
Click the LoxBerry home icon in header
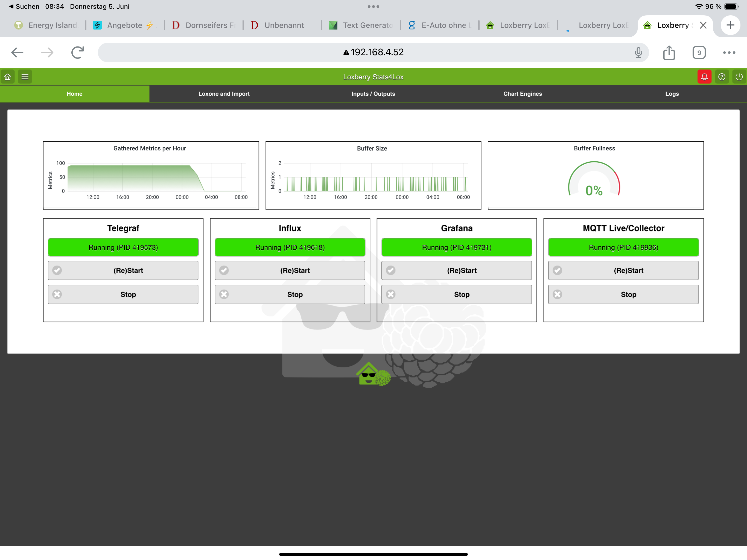click(x=8, y=77)
